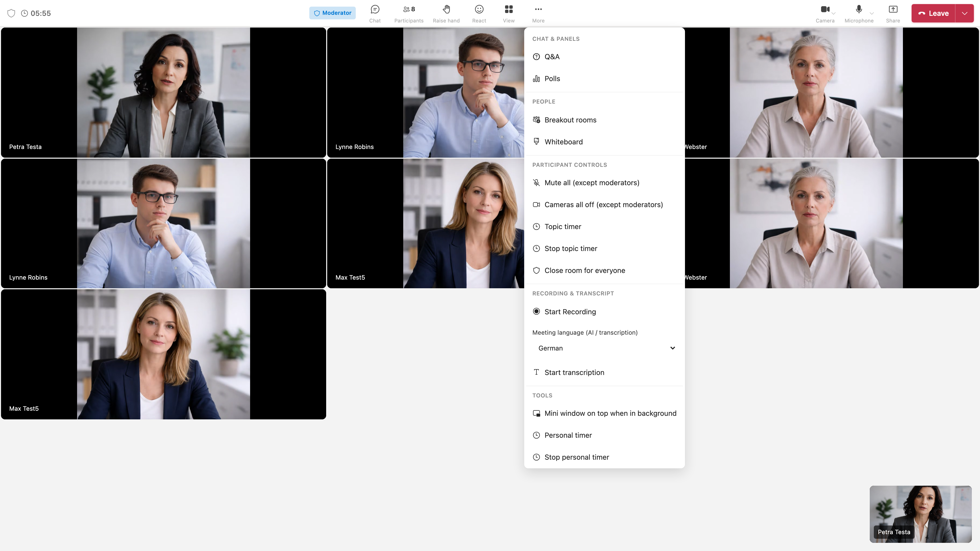This screenshot has height=551, width=980.
Task: Click Start Recording text label
Action: 570,312
